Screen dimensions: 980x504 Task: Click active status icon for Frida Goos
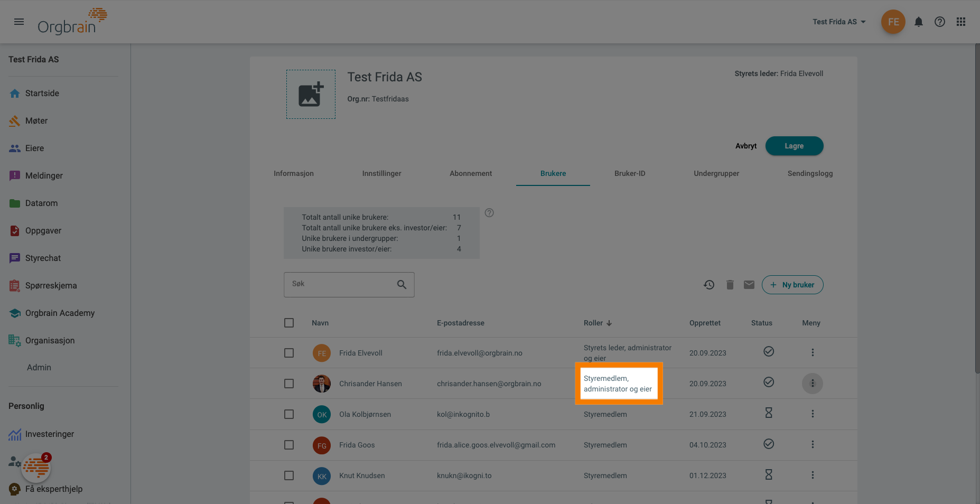click(769, 444)
